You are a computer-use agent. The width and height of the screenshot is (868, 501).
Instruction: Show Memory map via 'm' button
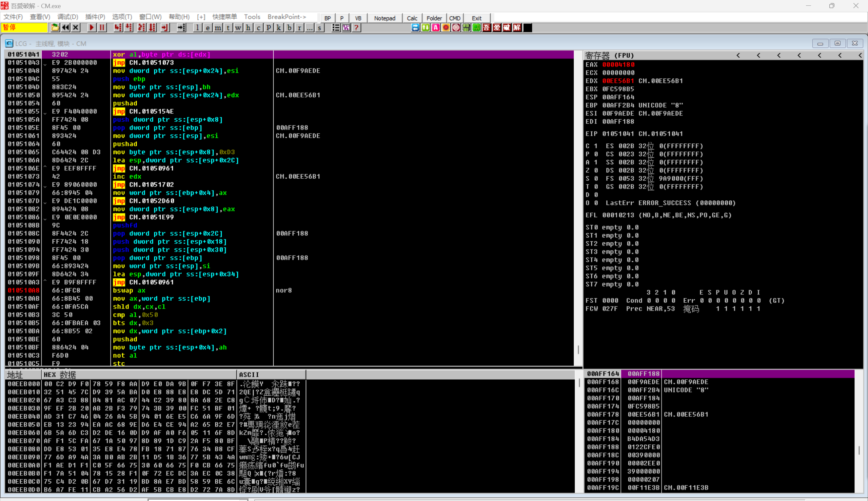click(x=218, y=27)
